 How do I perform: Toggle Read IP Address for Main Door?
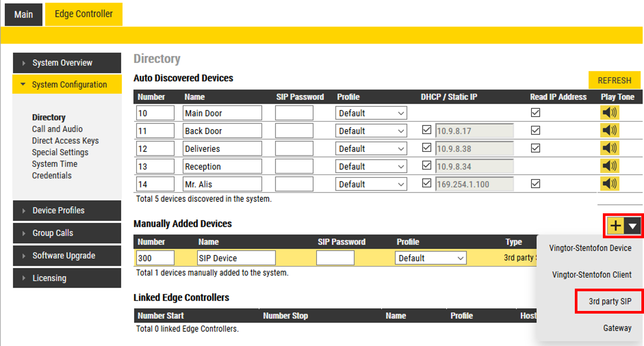click(535, 113)
